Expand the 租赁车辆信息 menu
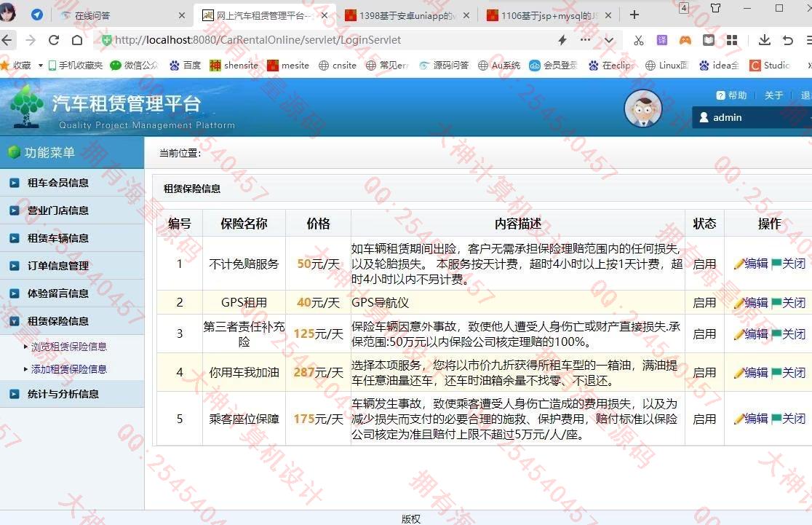 (x=72, y=238)
